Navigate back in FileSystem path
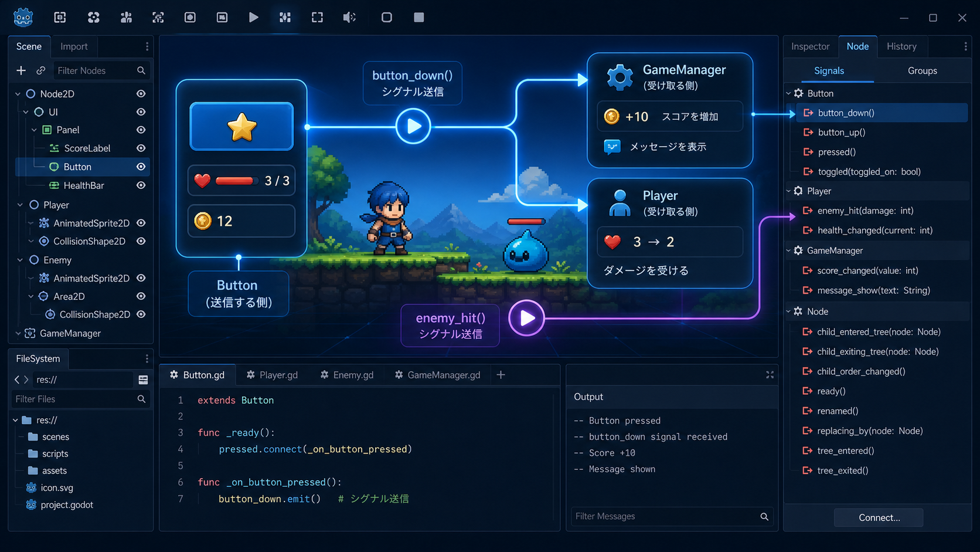The image size is (980, 552). coord(17,380)
